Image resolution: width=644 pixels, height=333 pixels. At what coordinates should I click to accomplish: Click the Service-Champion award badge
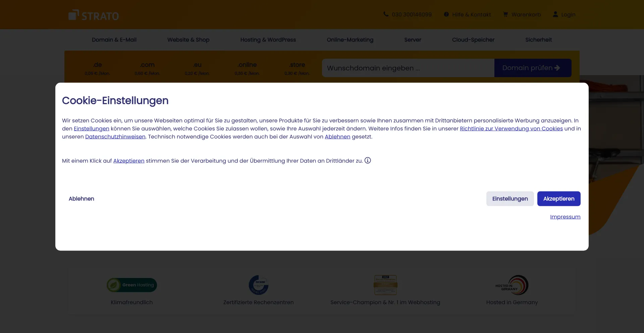[385, 285]
